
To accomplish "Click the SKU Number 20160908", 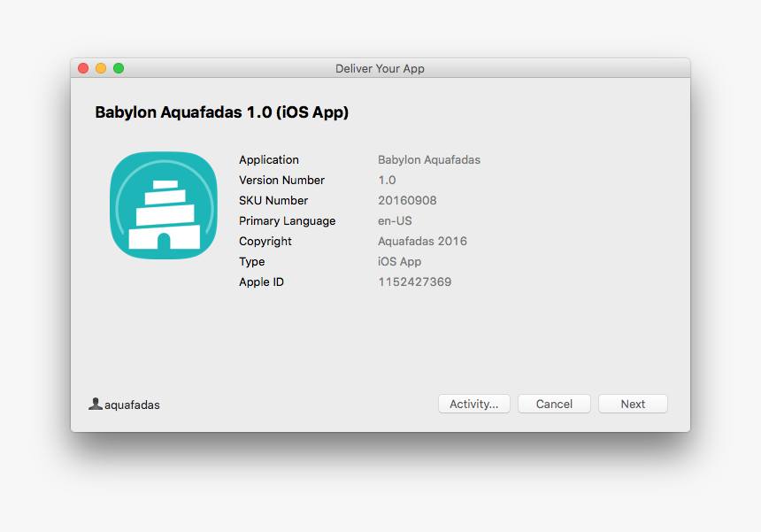I will (405, 200).
